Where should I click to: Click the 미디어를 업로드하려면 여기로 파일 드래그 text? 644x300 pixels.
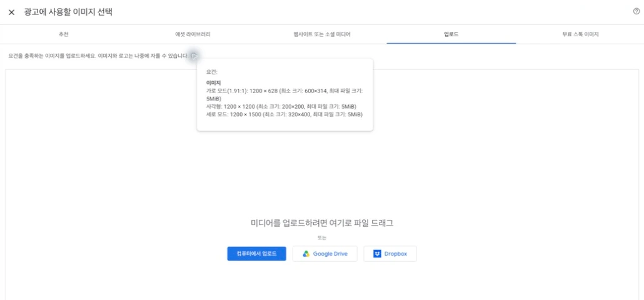[322, 223]
